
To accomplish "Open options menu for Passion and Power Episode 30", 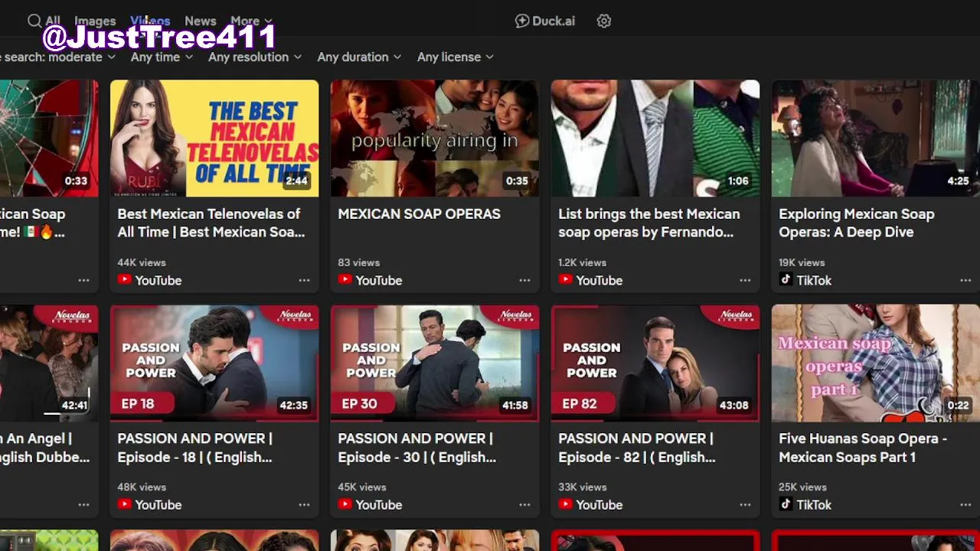I will 524,504.
